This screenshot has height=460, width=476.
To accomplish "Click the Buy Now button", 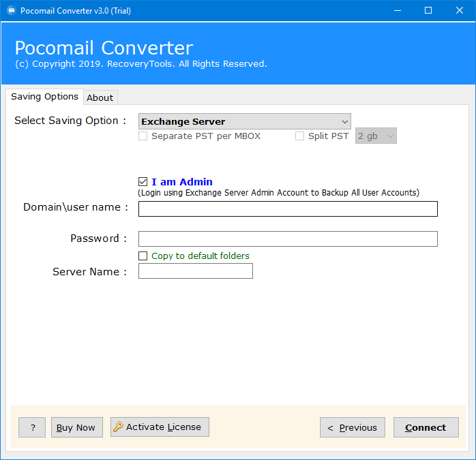I will coord(77,427).
